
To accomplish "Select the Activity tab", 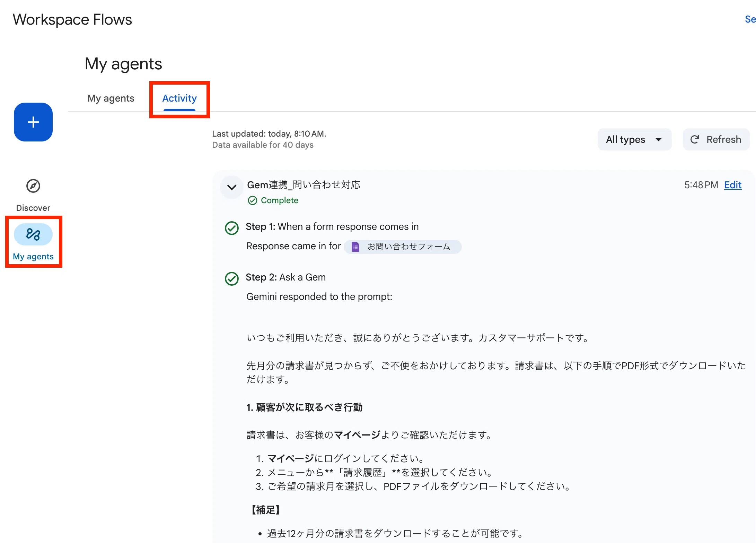I will pyautogui.click(x=179, y=98).
